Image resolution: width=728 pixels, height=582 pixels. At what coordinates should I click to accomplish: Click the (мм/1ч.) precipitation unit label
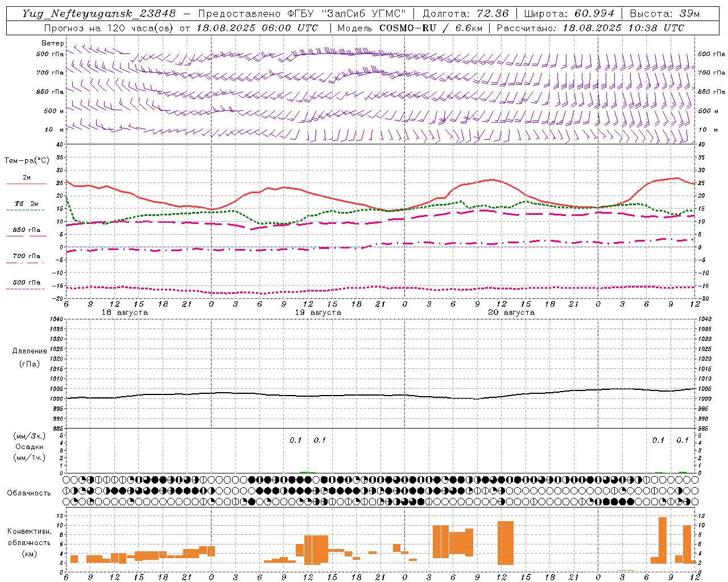pos(30,458)
